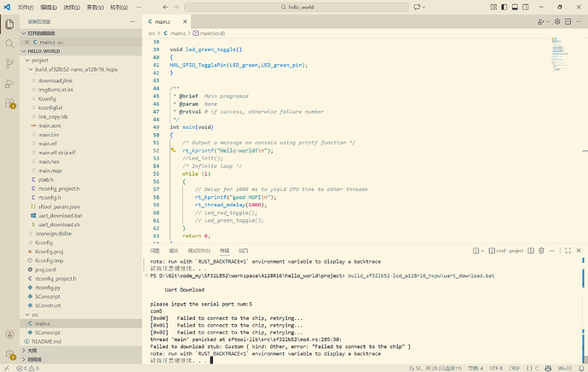Open the 文件(F) menu
Image resolution: width=588 pixels, height=372 pixels.
[x=26, y=6]
